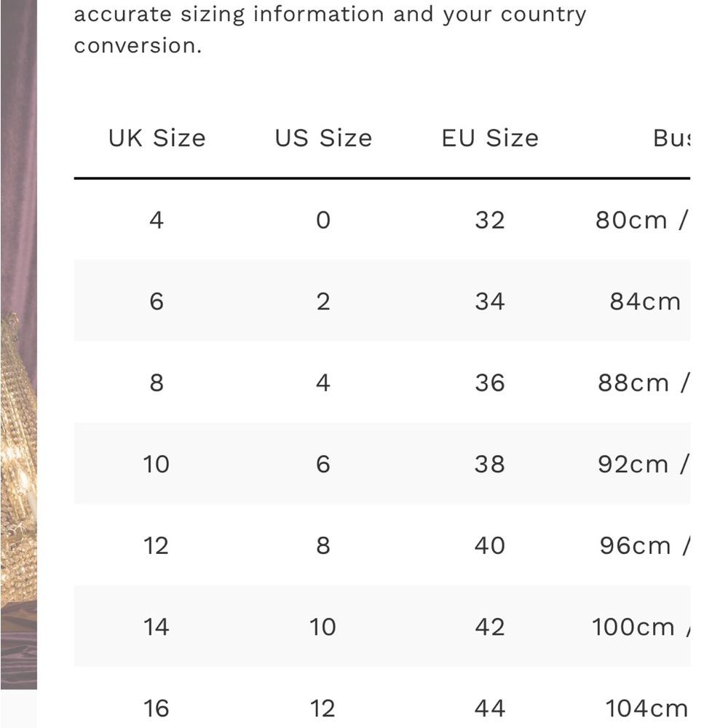Screen dimensions: 728x728
Task: Select US size 0 cell
Action: click(x=323, y=220)
